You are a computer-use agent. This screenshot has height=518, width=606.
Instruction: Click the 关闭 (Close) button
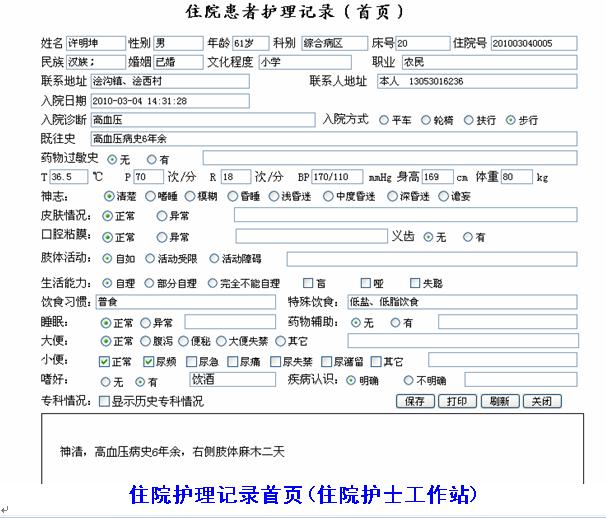[539, 401]
